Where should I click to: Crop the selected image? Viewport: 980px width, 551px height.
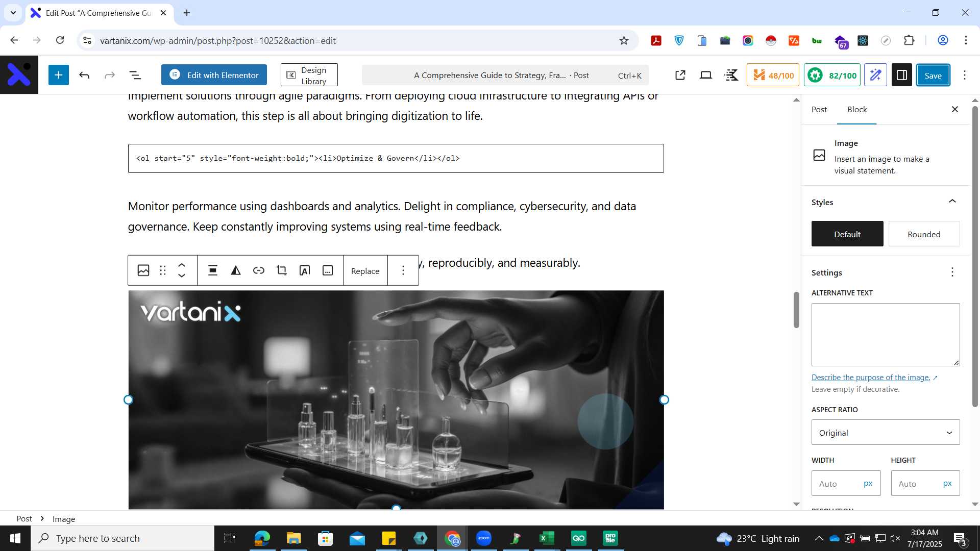[x=282, y=270]
